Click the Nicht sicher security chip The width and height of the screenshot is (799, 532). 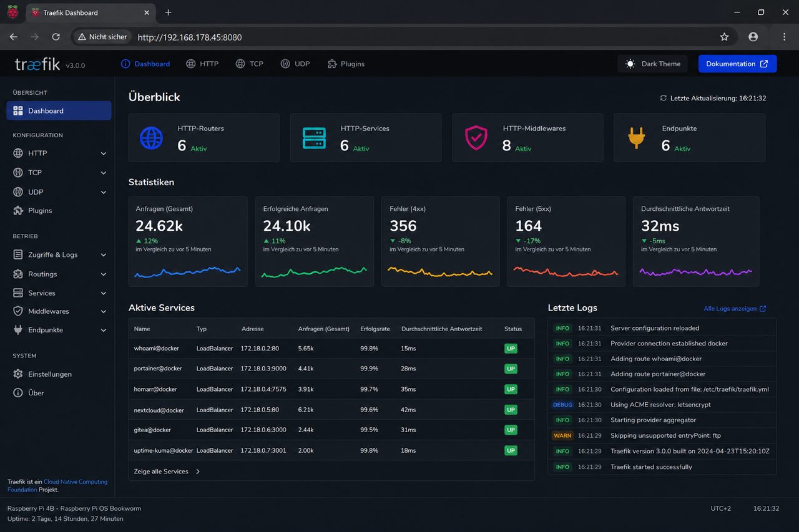102,37
